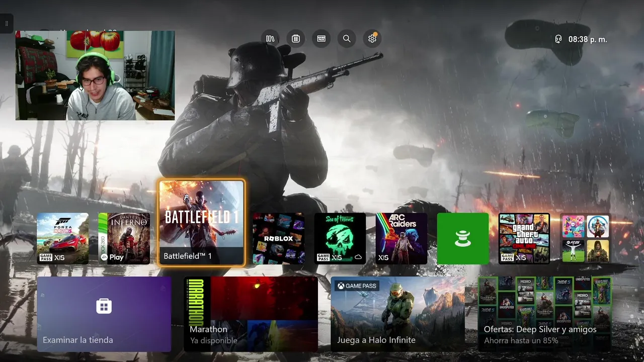Screen dimensions: 644x362
Task: Click the store bag icon on purple tile
Action: click(104, 306)
